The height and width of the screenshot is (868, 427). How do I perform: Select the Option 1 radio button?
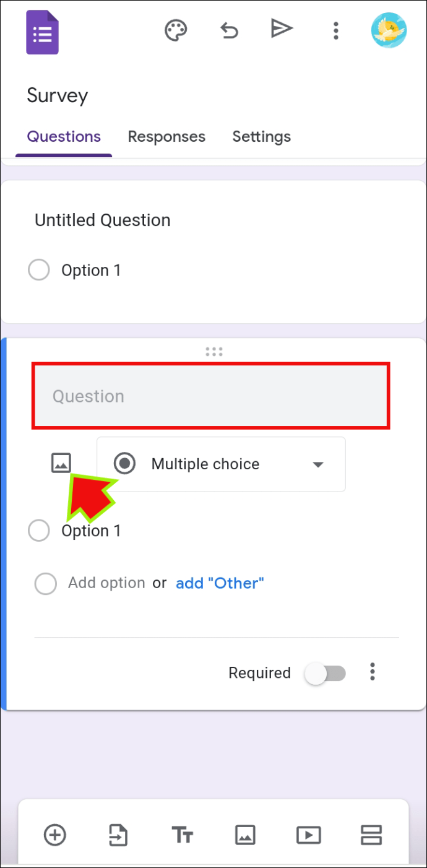(x=39, y=531)
